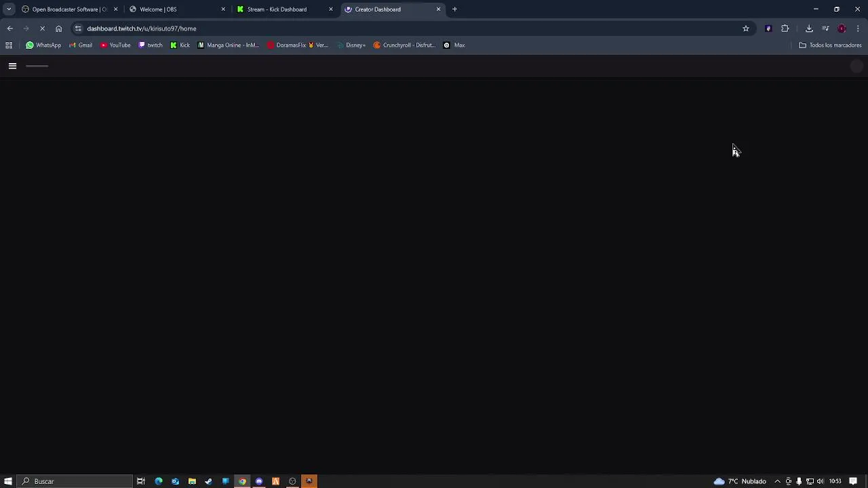
Task: Open the Chrome three-dot menu
Action: tap(858, 28)
